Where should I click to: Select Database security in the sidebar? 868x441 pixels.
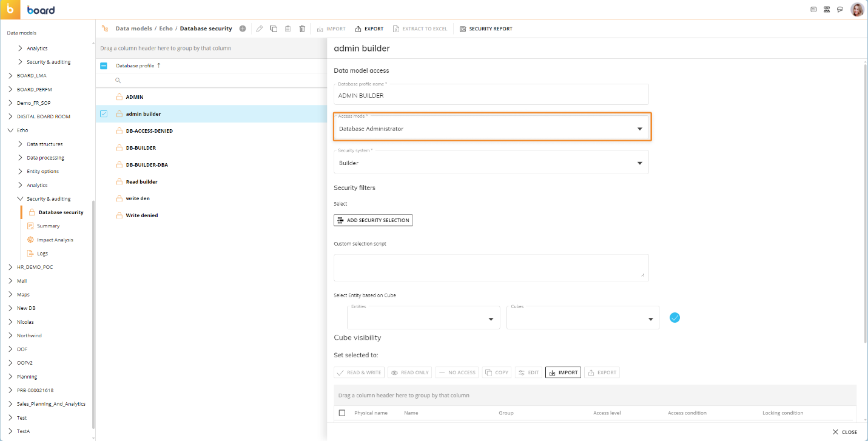[61, 212]
